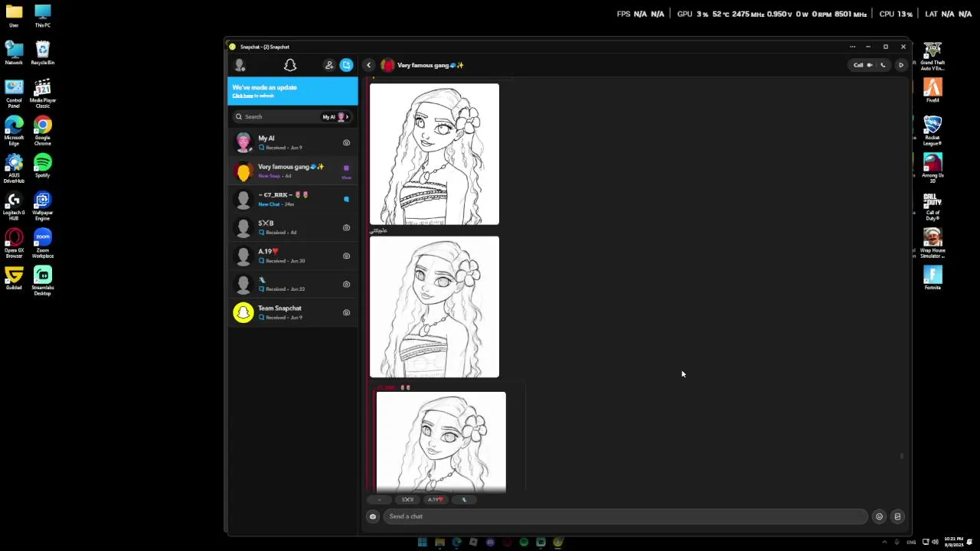The image size is (980, 551).
Task: Open Windows Start menu on taskbar
Action: coord(422,543)
